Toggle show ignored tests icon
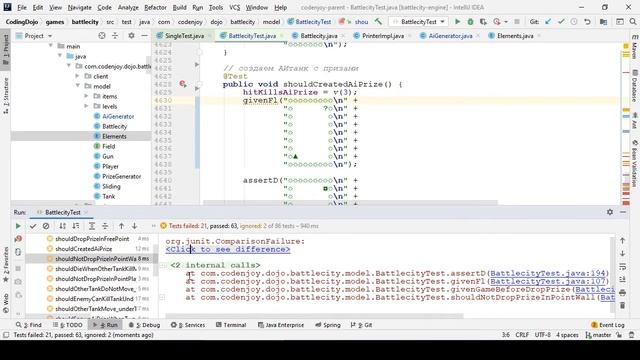 [x=46, y=226]
